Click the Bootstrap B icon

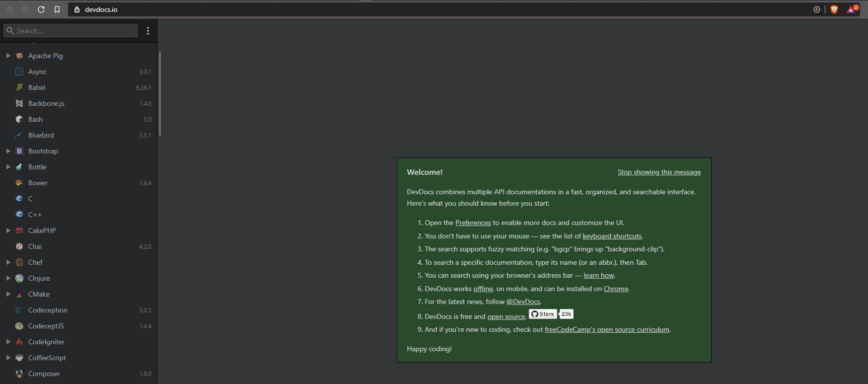coord(19,151)
